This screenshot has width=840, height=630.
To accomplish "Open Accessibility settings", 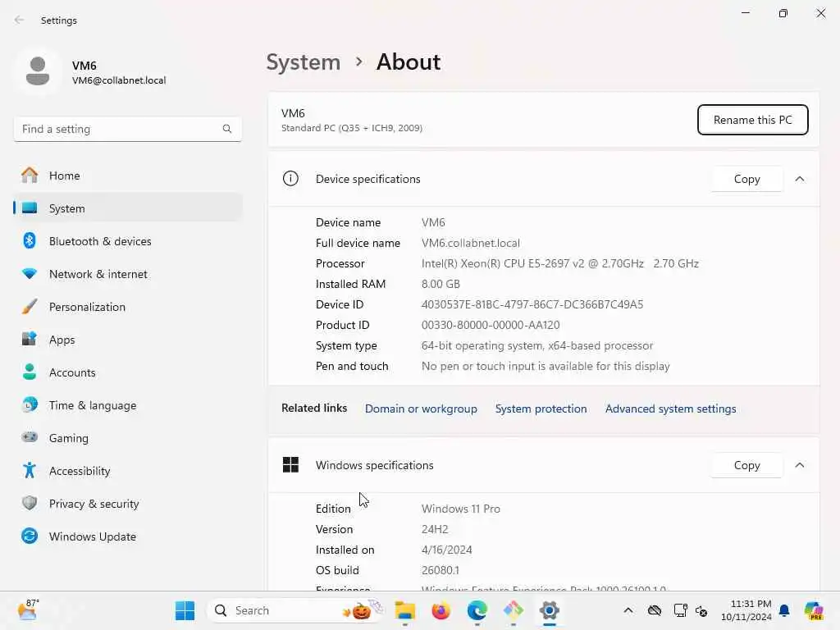I will (x=127, y=471).
